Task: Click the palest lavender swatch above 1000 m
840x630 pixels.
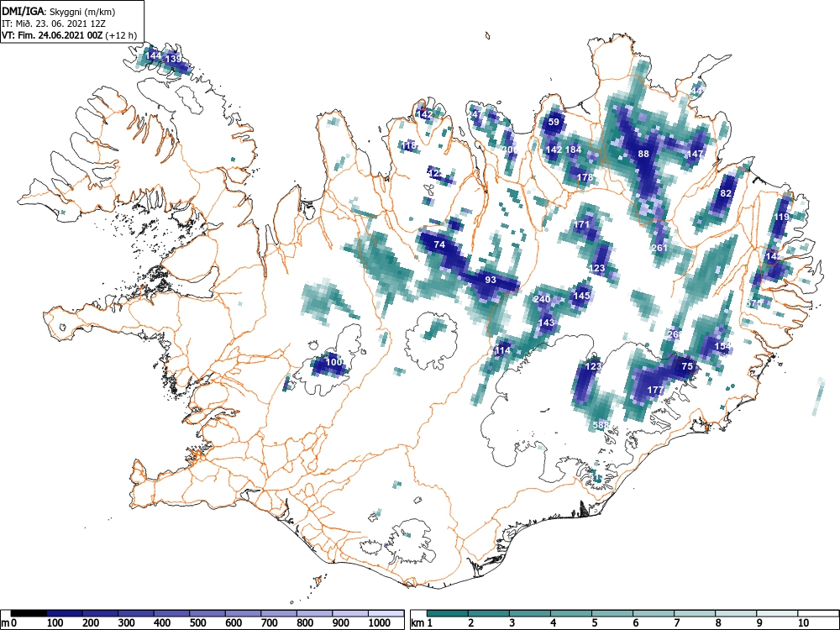Action: click(x=386, y=613)
